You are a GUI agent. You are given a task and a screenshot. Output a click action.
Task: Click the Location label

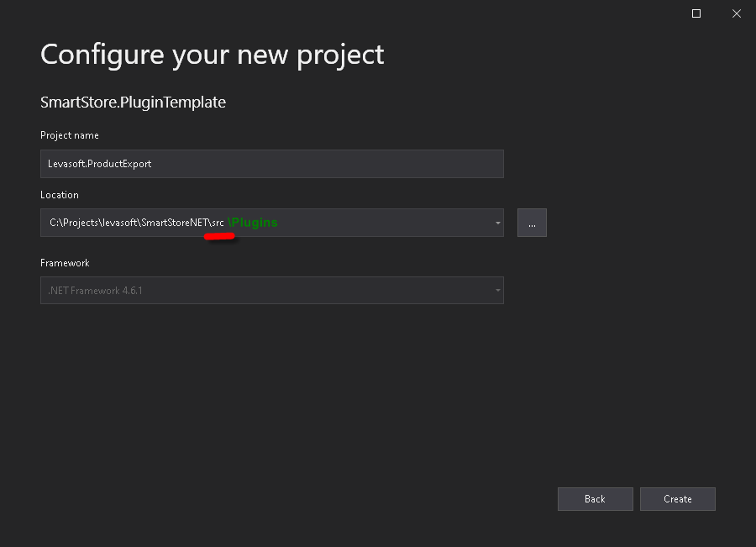pyautogui.click(x=59, y=194)
